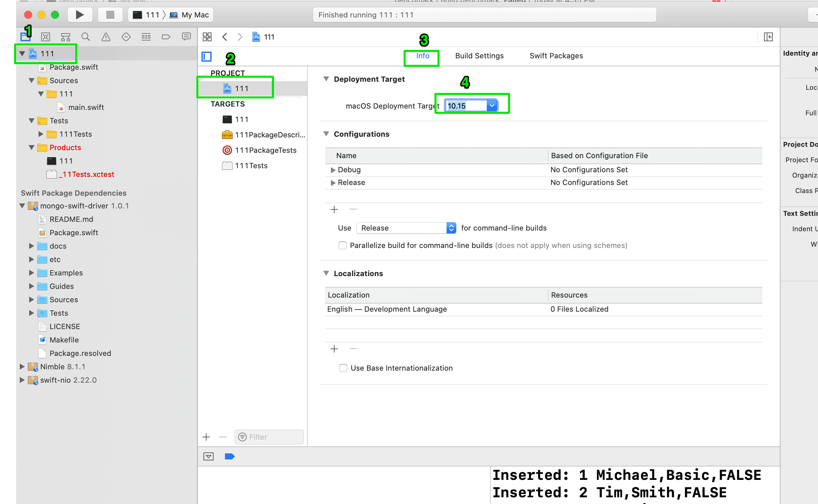Click the Add Editor icon at right
Screen dimensions: 818x504
768,37
